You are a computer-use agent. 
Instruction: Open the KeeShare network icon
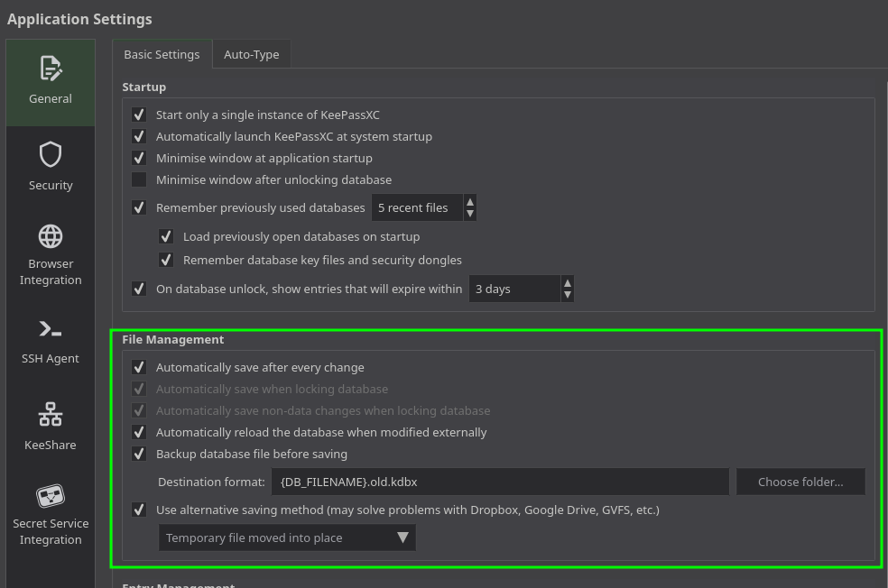tap(51, 414)
